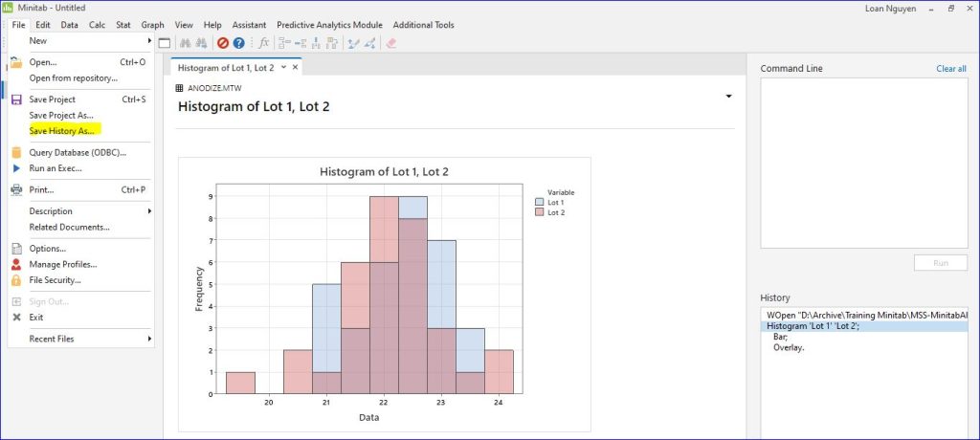Select Run an Exec... menu item
This screenshot has width=980, height=440.
tap(81, 168)
